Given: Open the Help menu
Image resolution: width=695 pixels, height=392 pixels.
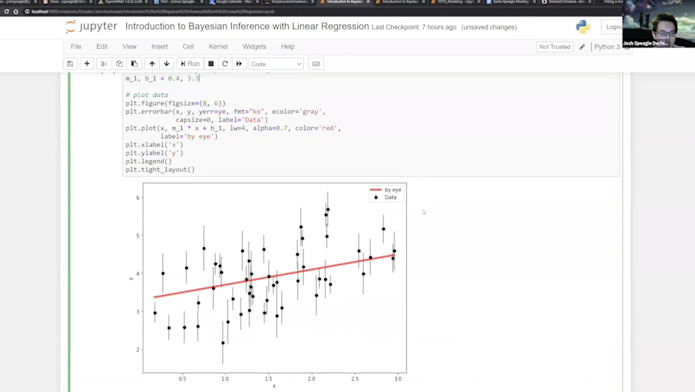Looking at the screenshot, I should click(x=288, y=47).
